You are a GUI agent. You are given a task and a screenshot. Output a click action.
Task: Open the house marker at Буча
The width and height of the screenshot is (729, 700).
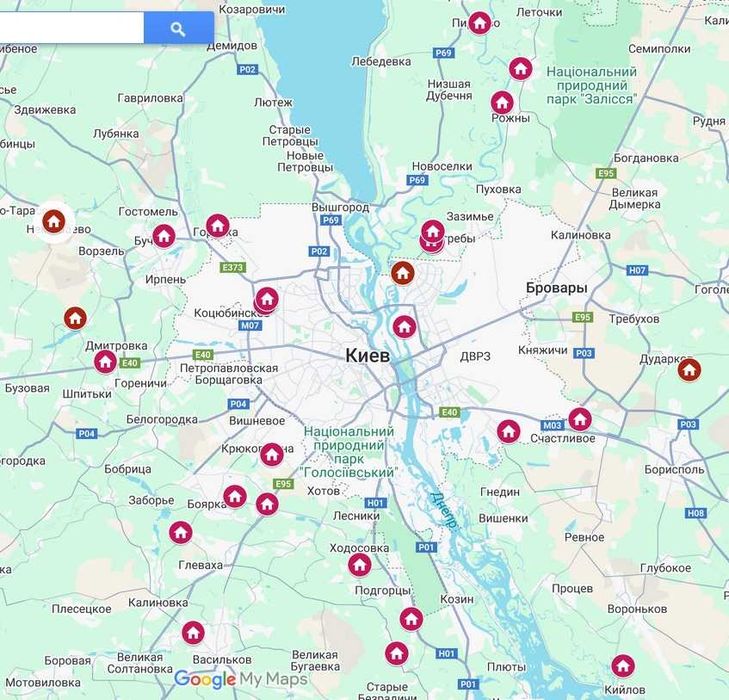click(164, 236)
